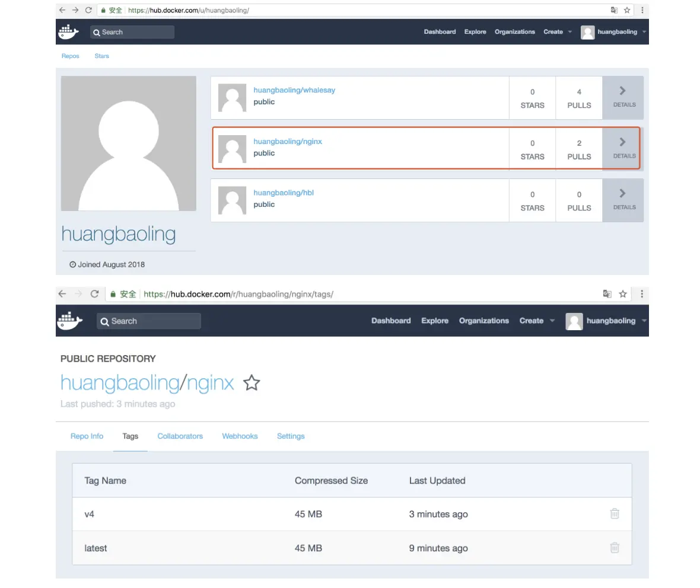Switch to the Settings tab
The image size is (700, 588).
tap(291, 436)
